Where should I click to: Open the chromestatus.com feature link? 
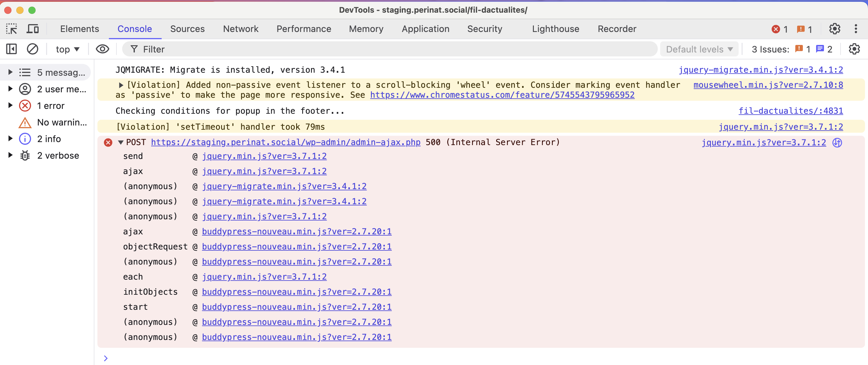click(502, 95)
